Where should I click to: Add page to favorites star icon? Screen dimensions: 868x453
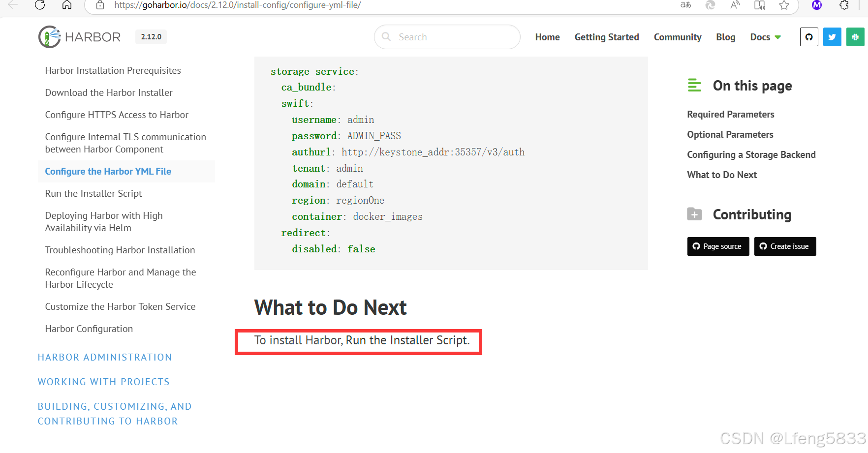click(784, 5)
